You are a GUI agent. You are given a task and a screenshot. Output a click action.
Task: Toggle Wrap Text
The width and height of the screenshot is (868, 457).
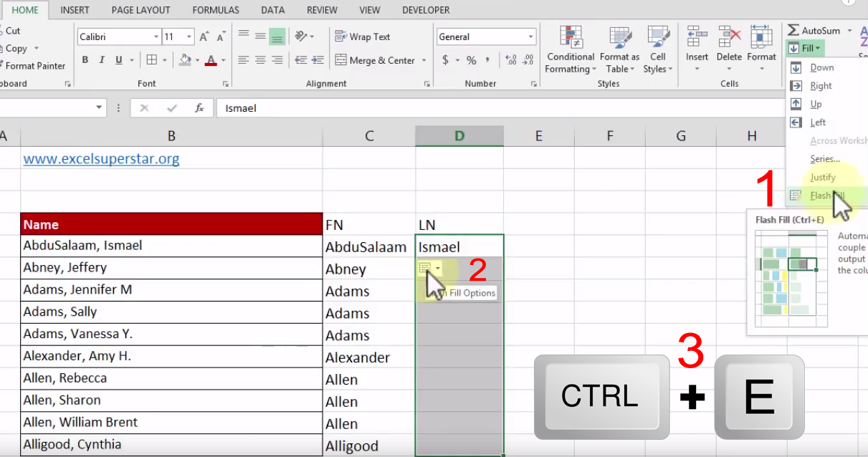click(363, 37)
